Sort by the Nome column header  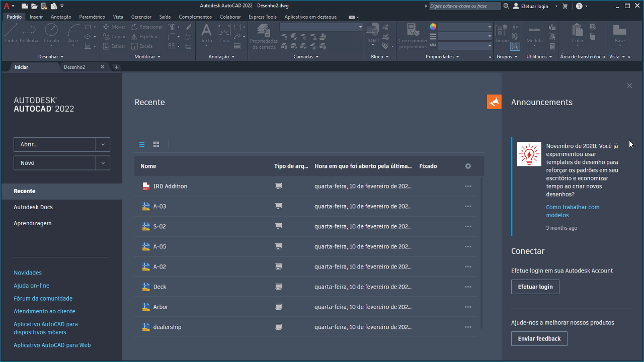(148, 166)
